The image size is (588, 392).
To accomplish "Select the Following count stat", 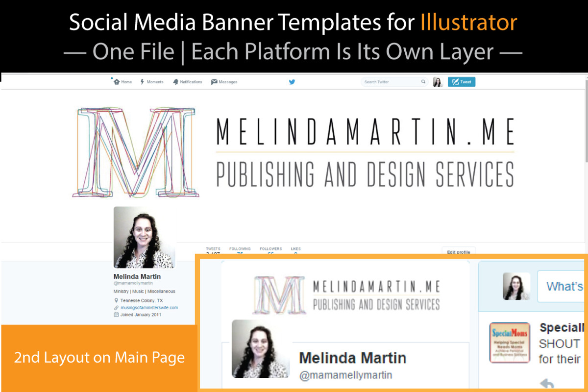I will (x=240, y=250).
